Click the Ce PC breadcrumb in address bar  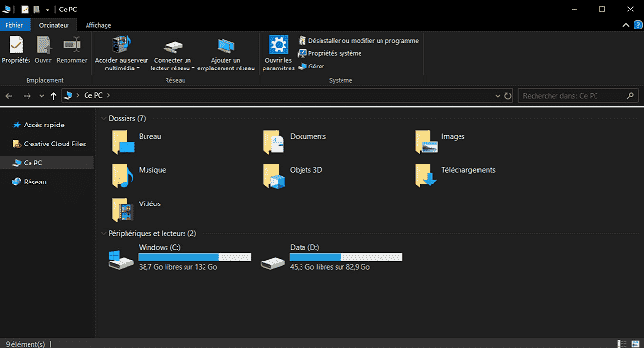pos(93,96)
